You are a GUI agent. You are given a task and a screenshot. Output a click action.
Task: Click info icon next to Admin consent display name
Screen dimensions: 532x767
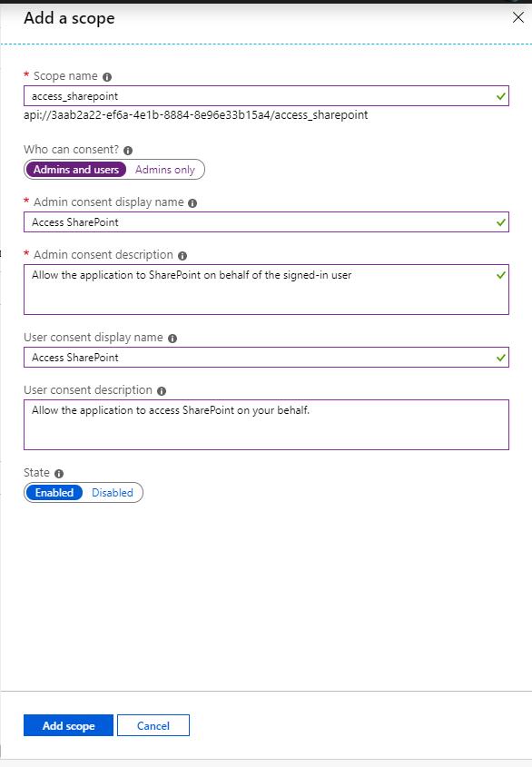pyautogui.click(x=192, y=203)
